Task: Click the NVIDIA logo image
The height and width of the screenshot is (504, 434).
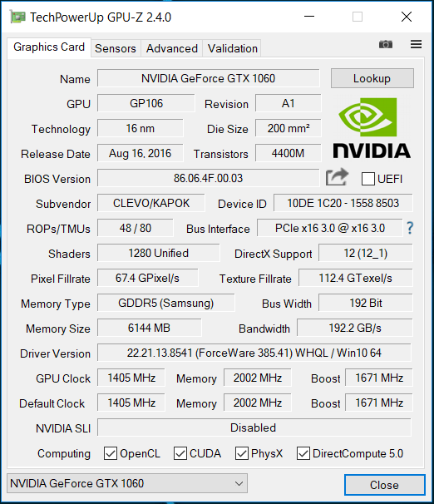Action: [372, 128]
